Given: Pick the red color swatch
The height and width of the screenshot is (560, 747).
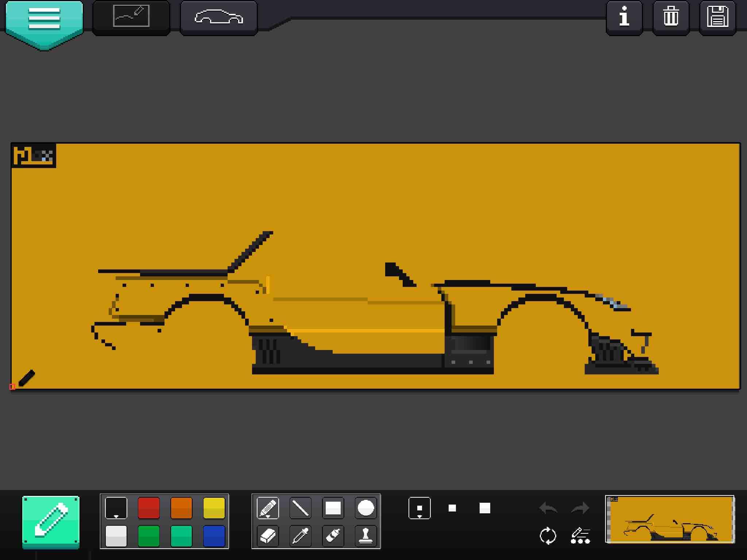Looking at the screenshot, I should click(148, 507).
